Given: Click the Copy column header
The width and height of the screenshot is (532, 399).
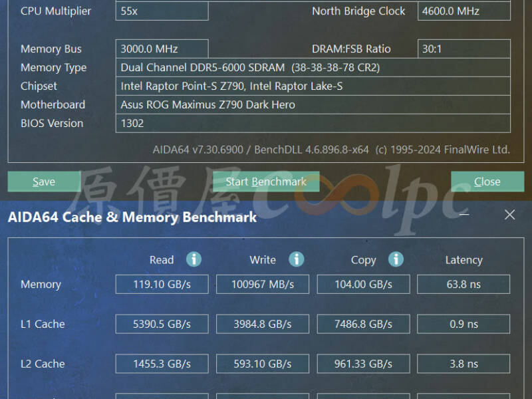Looking at the screenshot, I should pos(363,260).
